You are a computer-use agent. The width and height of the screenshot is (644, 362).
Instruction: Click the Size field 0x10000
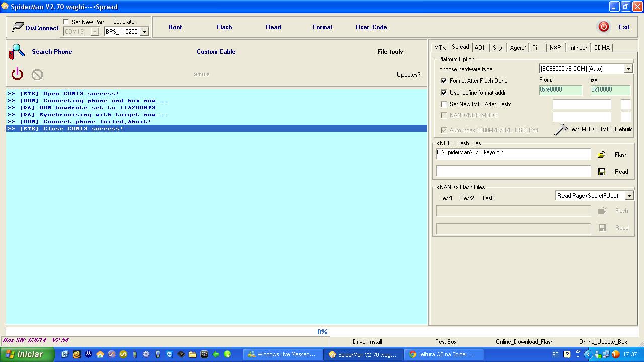pos(610,89)
